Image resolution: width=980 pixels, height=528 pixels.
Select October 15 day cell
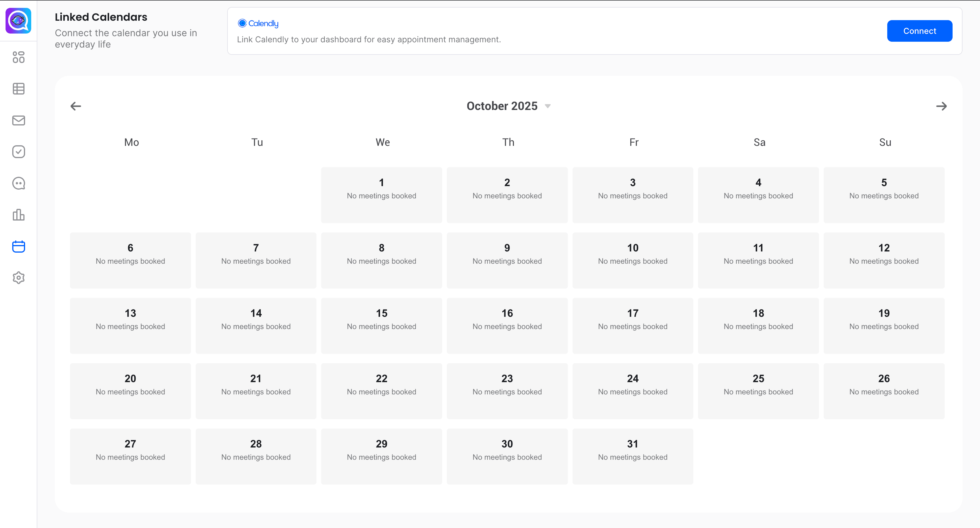(x=381, y=326)
